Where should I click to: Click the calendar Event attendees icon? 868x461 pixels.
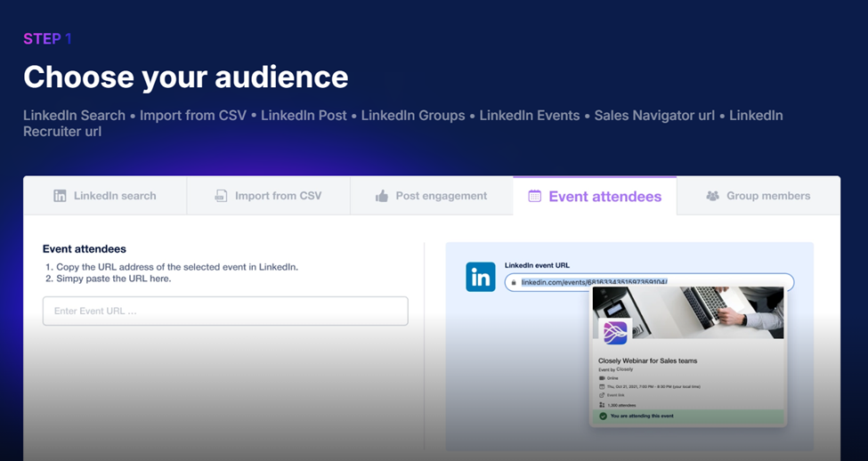[534, 196]
